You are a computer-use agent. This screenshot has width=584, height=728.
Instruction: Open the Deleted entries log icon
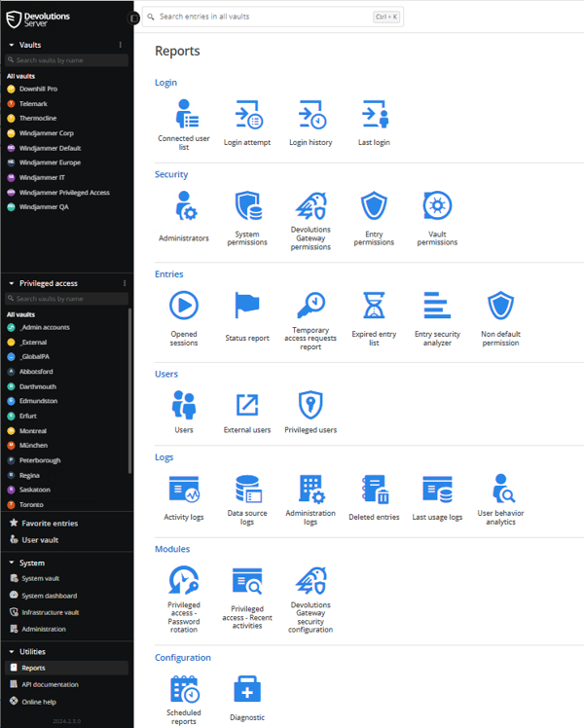(375, 489)
